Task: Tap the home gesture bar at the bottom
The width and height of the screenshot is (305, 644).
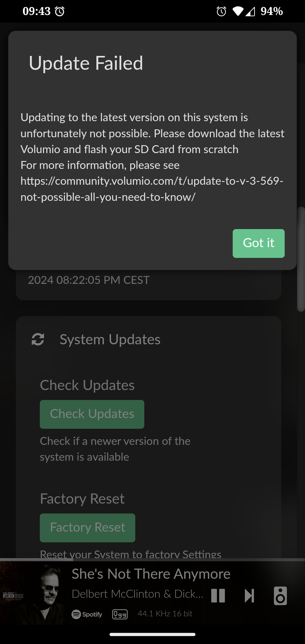Action: coord(152,634)
